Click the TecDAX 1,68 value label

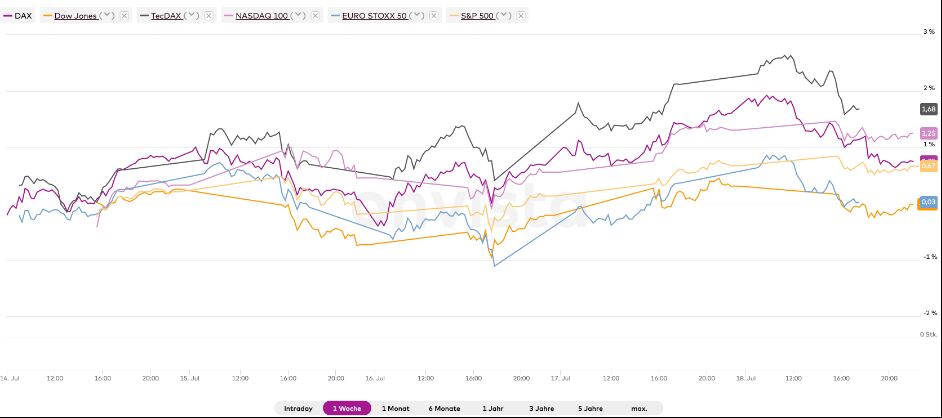pyautogui.click(x=927, y=108)
